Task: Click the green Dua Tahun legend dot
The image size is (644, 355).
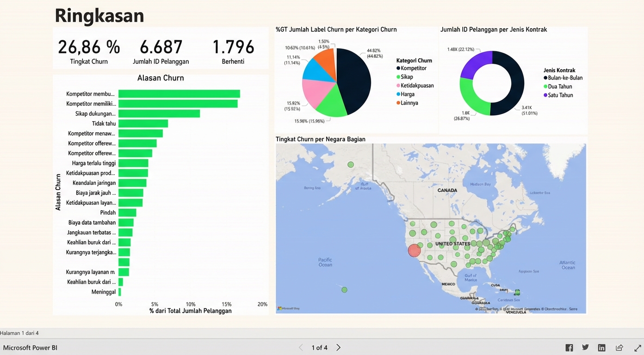Action: pyautogui.click(x=545, y=87)
